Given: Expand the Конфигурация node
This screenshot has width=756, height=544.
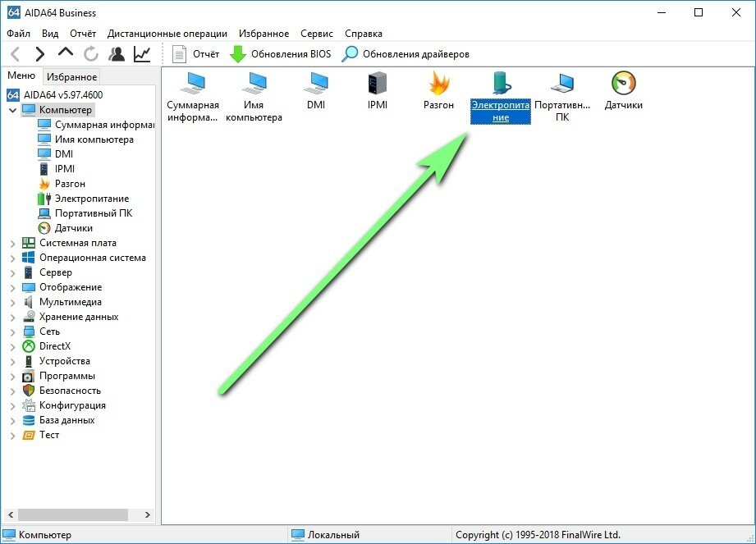Looking at the screenshot, I should (13, 405).
